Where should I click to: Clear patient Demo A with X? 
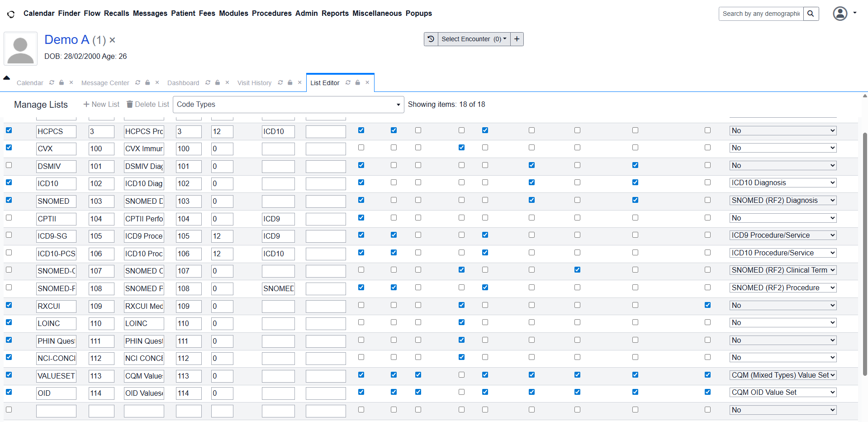(112, 40)
